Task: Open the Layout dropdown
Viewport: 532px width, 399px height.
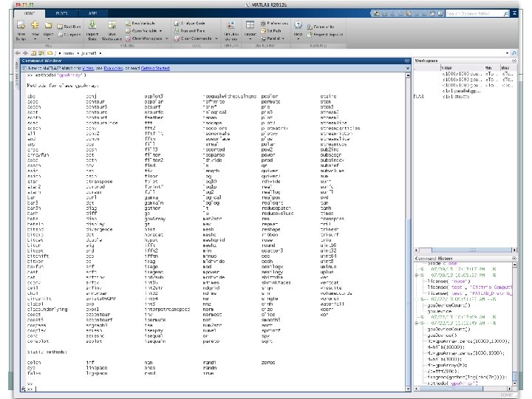Action: 250,34
